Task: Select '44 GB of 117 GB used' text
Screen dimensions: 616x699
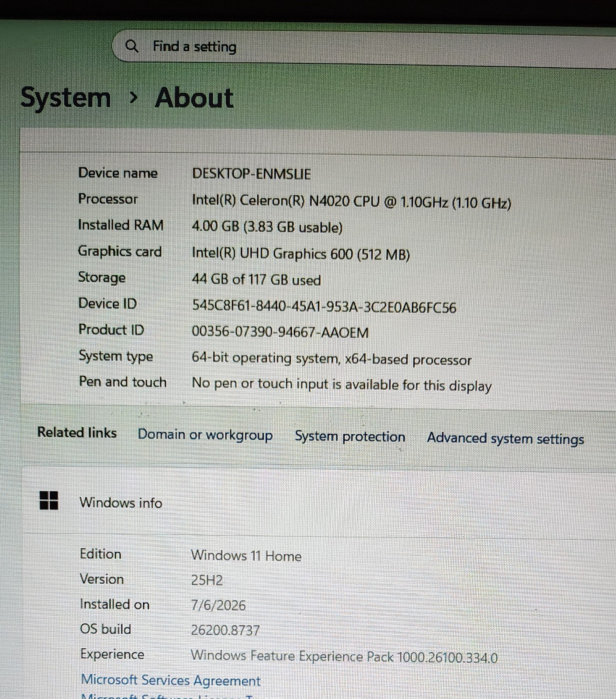Action: point(256,280)
